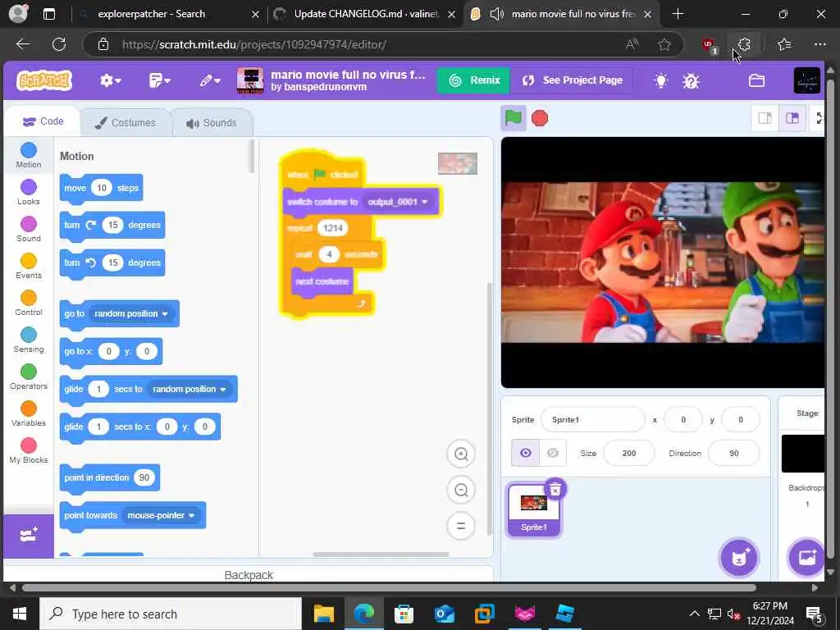Select the Sprite1 thumbnail
Viewport: 840px width, 630px height.
click(533, 509)
